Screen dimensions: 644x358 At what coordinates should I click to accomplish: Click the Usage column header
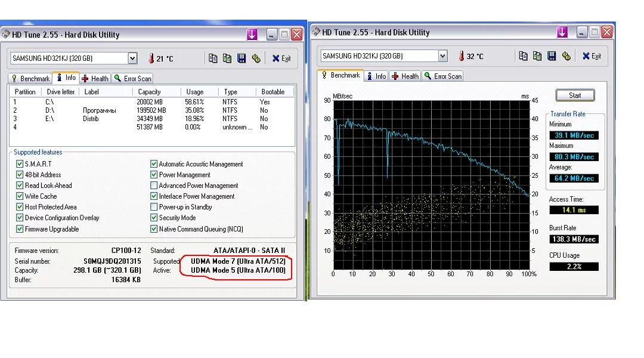coord(194,92)
